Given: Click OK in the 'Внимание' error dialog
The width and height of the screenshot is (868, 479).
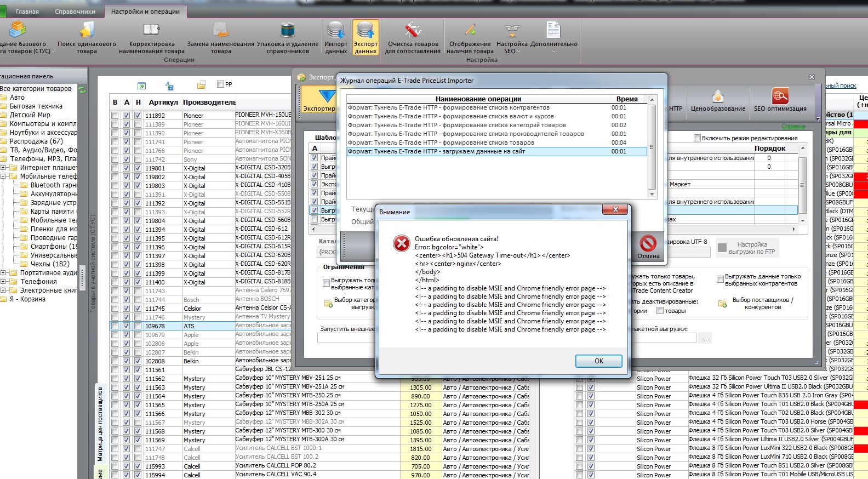Looking at the screenshot, I should coord(599,361).
